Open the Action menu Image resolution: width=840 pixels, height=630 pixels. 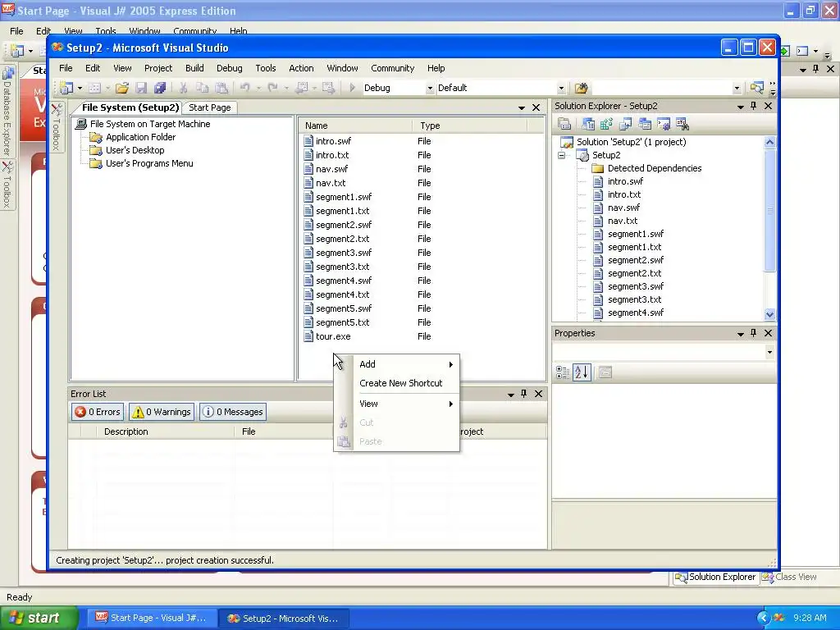click(x=301, y=68)
